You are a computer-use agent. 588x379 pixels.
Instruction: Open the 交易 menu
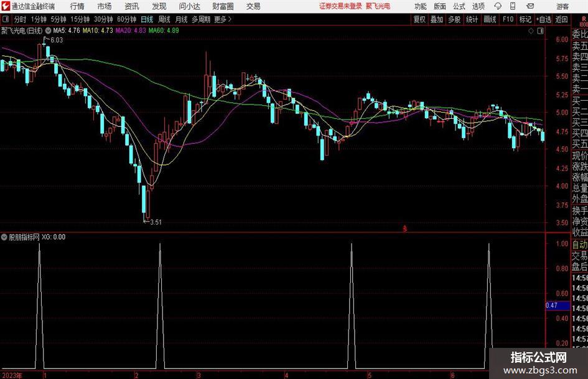[253, 6]
